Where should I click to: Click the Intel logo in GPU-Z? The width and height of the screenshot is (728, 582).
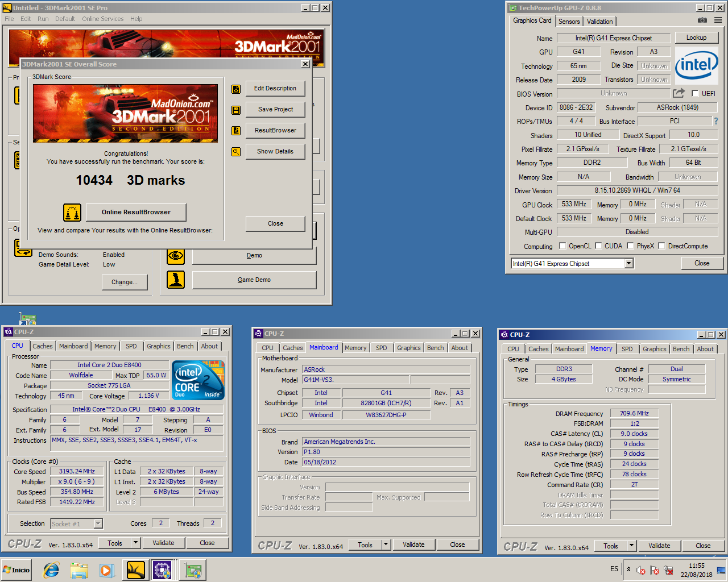pyautogui.click(x=696, y=65)
